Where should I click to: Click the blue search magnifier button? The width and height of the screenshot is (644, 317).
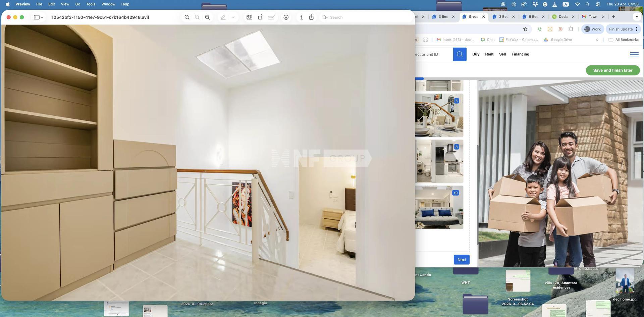tap(460, 54)
